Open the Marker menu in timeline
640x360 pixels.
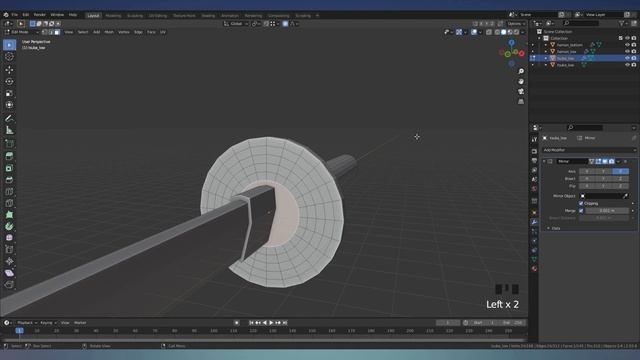80,323
